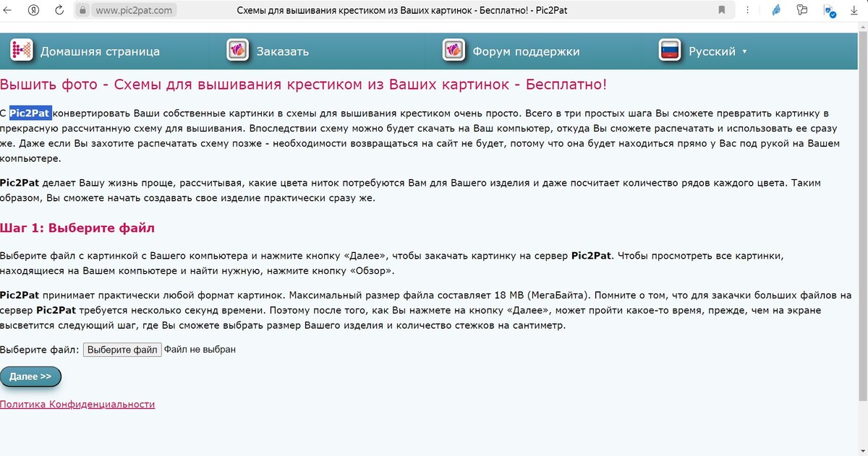Click the flower icon beside Форум поддержки
868x456 pixels.
[454, 51]
